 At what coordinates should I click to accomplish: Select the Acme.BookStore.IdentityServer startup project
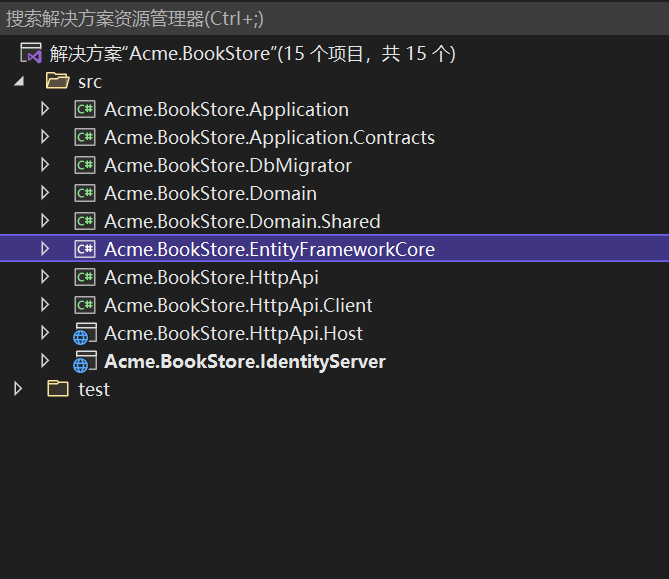244,361
